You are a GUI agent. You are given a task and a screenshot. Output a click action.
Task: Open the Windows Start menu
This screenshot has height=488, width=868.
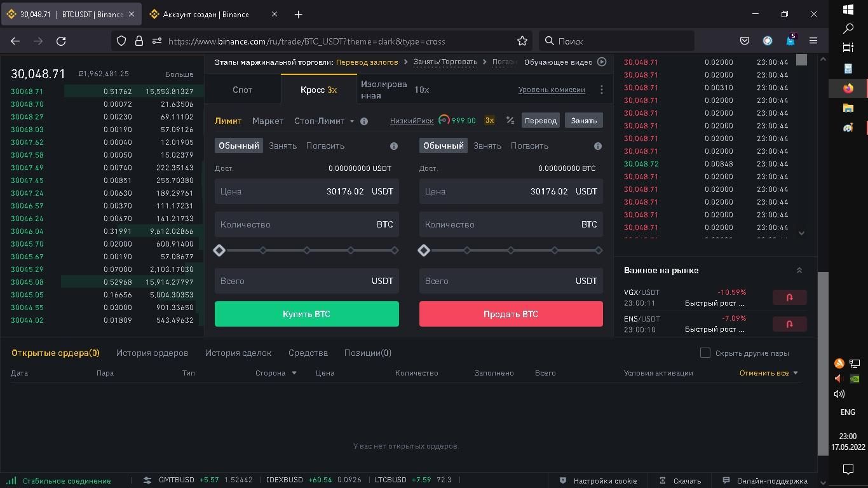pyautogui.click(x=848, y=10)
